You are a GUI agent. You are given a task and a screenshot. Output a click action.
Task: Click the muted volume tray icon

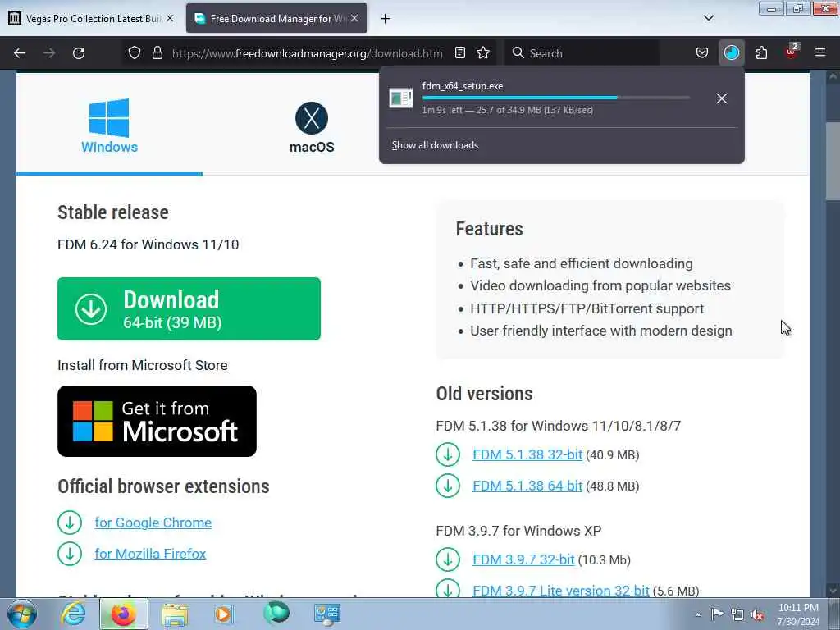[757, 614]
